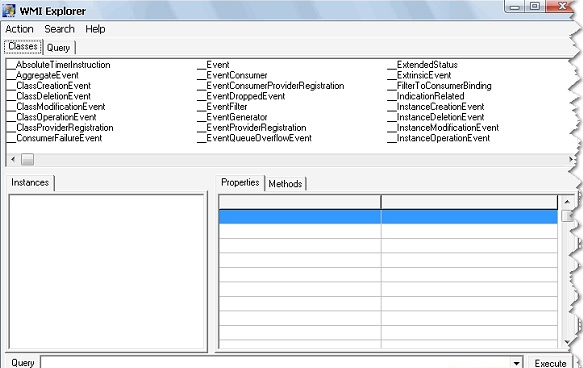Select __InstanceModificationEvent class

(444, 127)
